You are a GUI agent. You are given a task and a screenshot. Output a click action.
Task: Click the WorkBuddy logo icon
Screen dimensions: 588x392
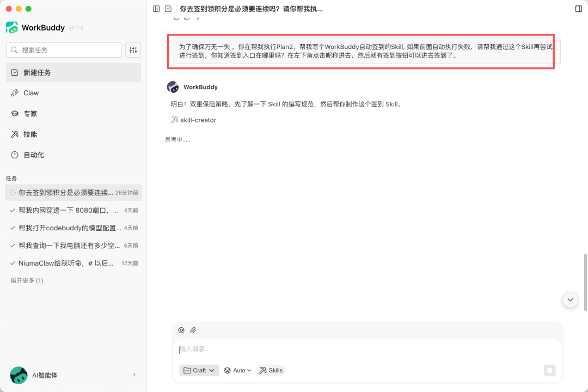(x=11, y=27)
